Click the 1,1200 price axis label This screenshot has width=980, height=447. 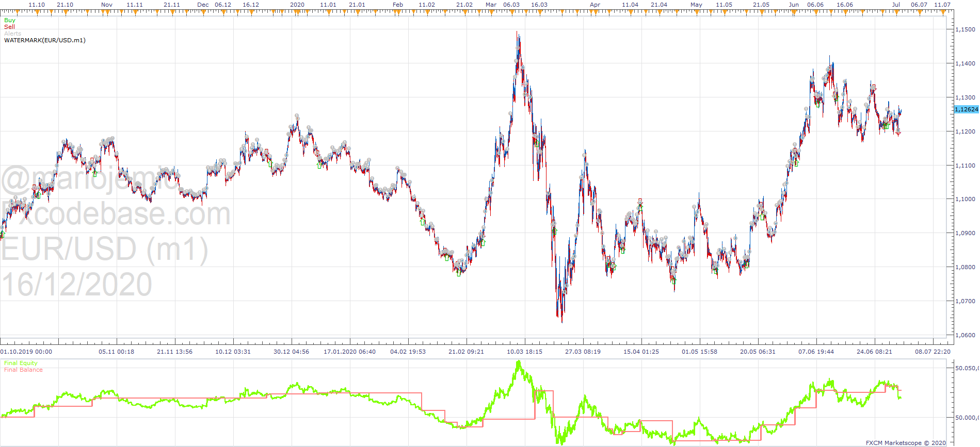tap(965, 131)
